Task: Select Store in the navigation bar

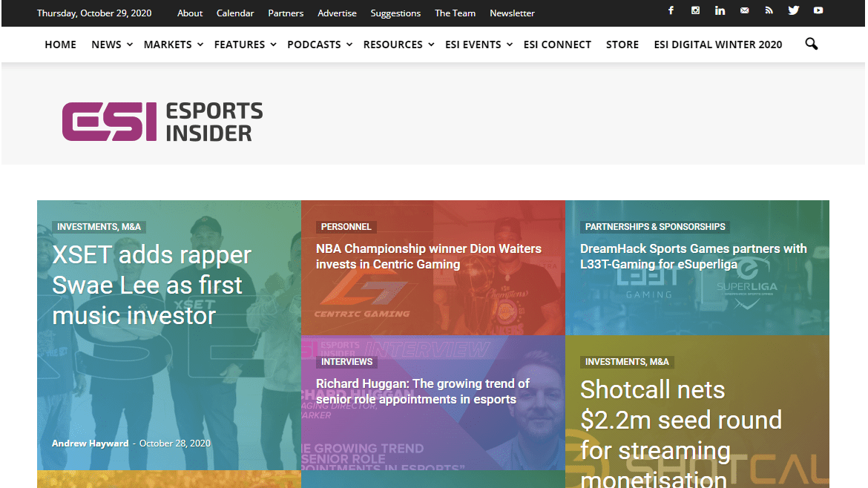Action: [622, 44]
